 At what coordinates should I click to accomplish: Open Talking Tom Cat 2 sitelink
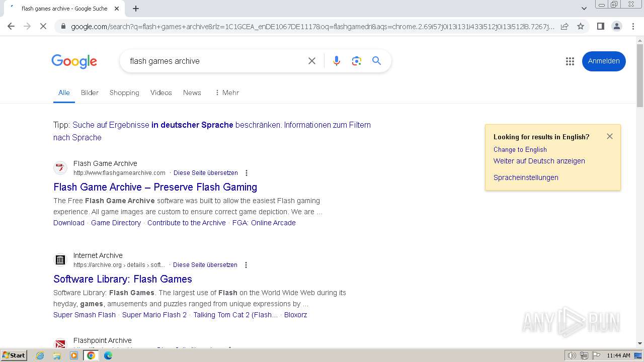click(x=235, y=315)
